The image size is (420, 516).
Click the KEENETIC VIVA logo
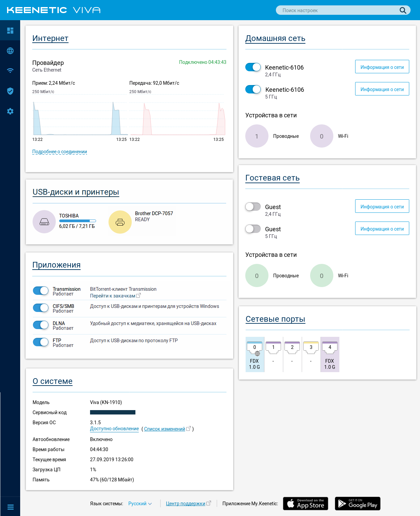[54, 10]
